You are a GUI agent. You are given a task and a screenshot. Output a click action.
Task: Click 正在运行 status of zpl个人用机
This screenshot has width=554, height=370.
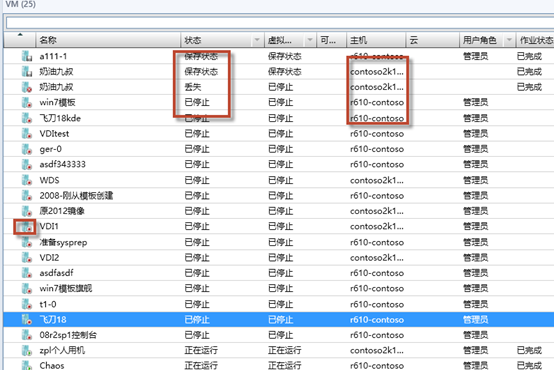pos(201,351)
